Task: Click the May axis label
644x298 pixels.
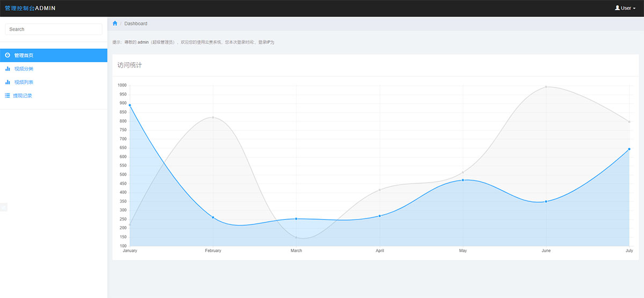Action: (463, 251)
